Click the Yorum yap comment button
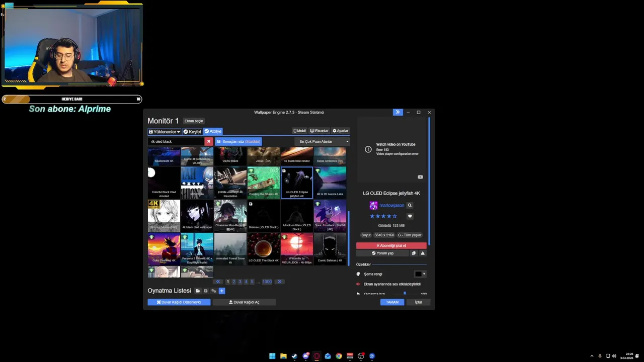644x362 pixels. [x=382, y=253]
